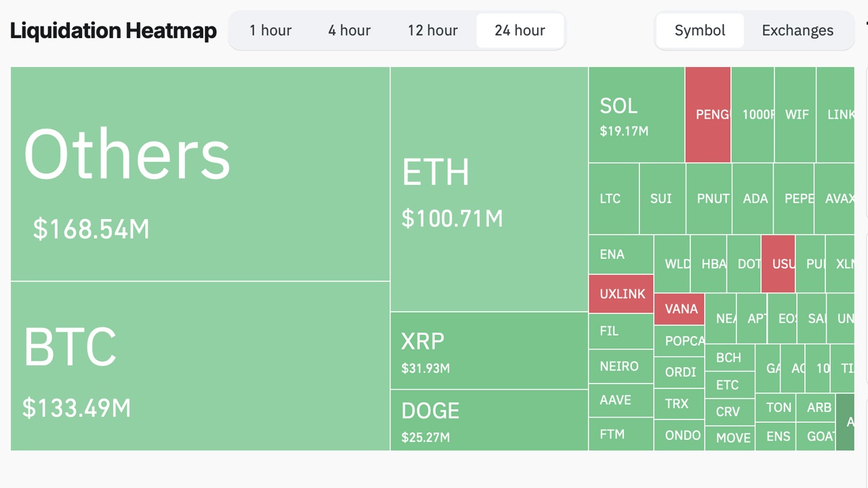Select the AAVE tile
The image size is (868, 488).
[x=620, y=400]
